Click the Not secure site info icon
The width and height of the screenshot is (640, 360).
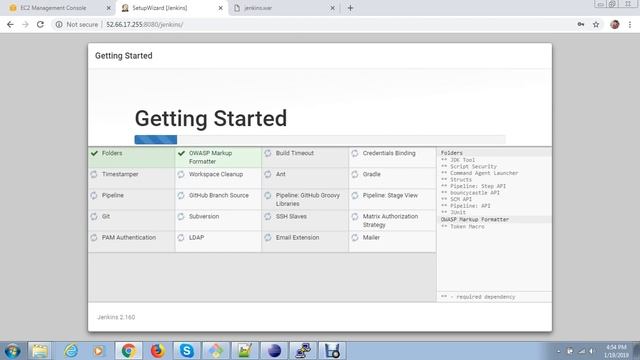click(x=59, y=24)
